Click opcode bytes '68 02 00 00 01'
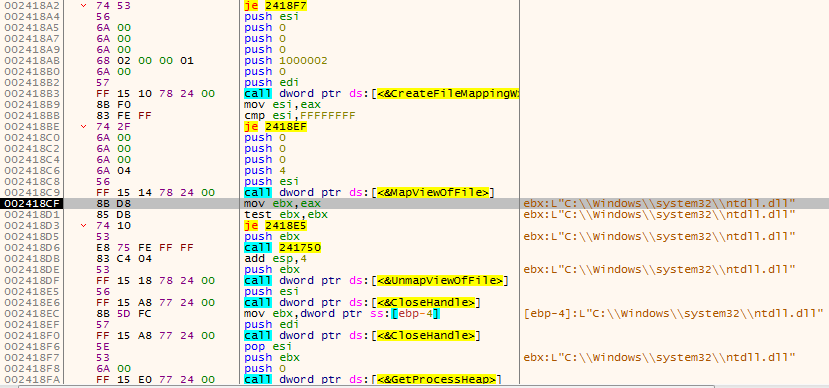This screenshot has height=388, width=829. (145, 60)
